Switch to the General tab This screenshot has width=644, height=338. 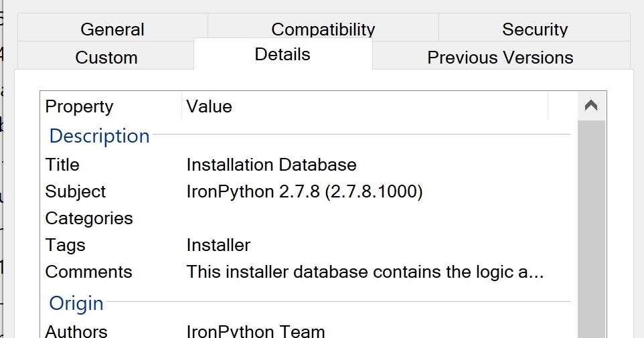click(112, 27)
